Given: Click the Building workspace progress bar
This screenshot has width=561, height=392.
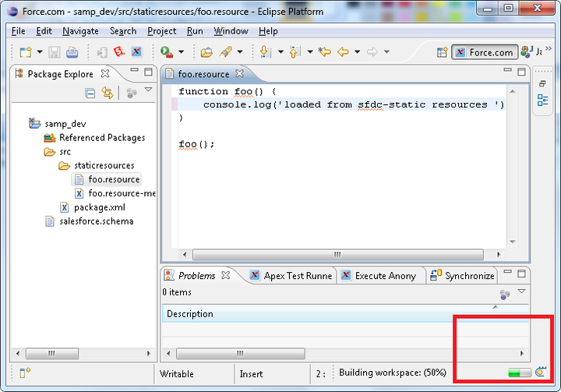Looking at the screenshot, I should pyautogui.click(x=520, y=373).
